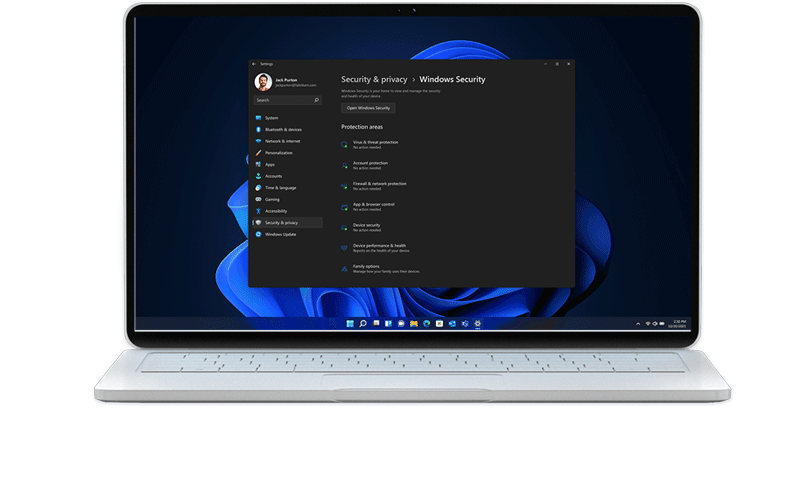Click the magnifier icon in the Search box
The width and height of the screenshot is (800, 500).
316,100
